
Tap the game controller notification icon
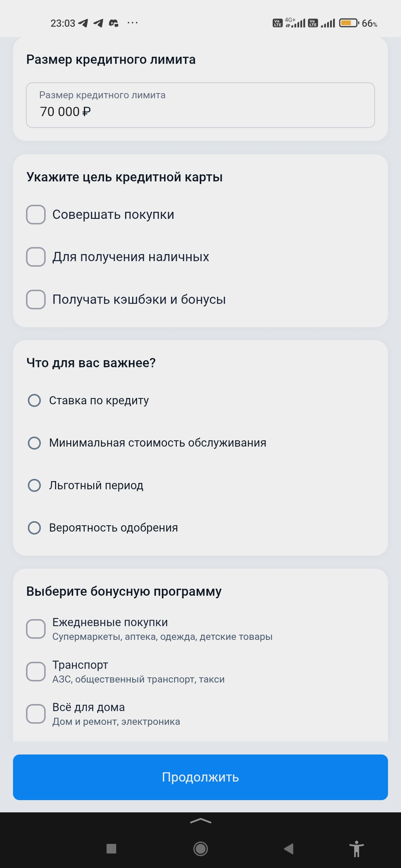(x=114, y=23)
